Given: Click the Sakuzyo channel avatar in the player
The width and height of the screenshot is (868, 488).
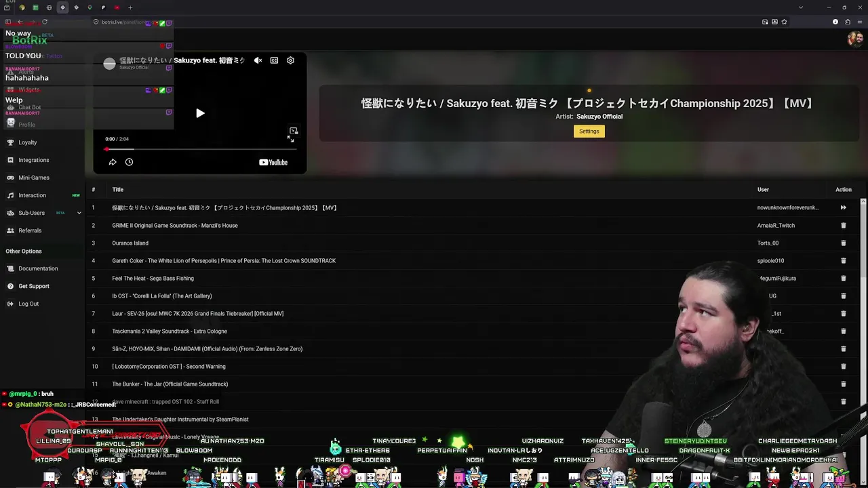Looking at the screenshot, I should point(109,64).
